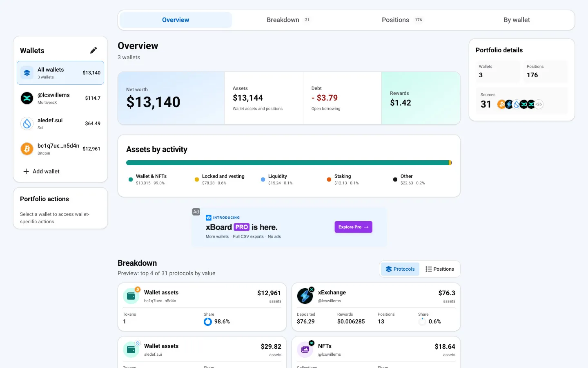Open the Breakdown tab
588x368 pixels.
(x=288, y=20)
